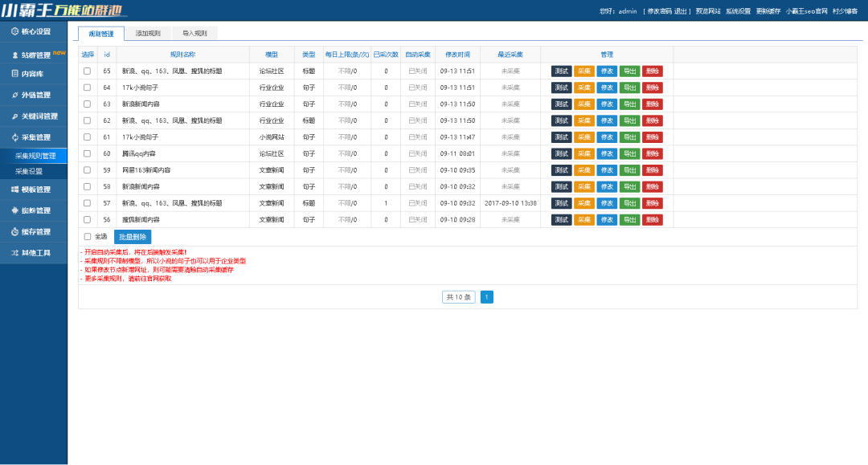The width and height of the screenshot is (868, 465).
Task: Click the shuffle icon beside 其他工具
Action: pos(14,253)
